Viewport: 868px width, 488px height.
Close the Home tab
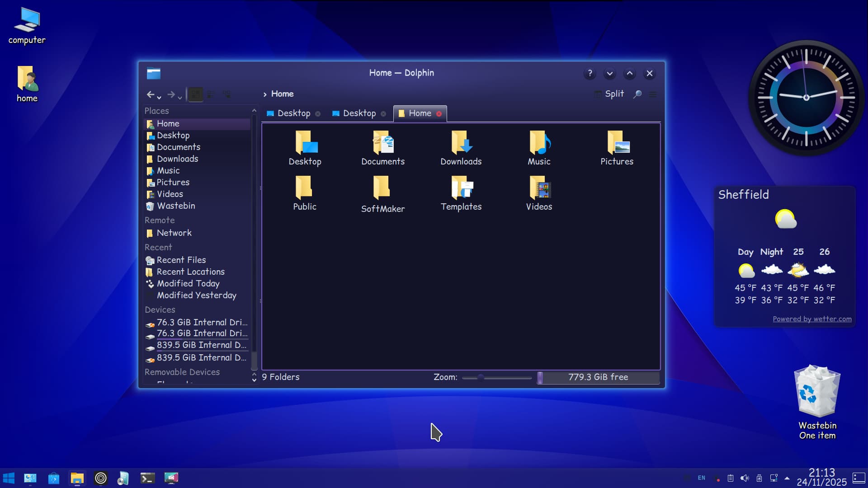pyautogui.click(x=439, y=114)
